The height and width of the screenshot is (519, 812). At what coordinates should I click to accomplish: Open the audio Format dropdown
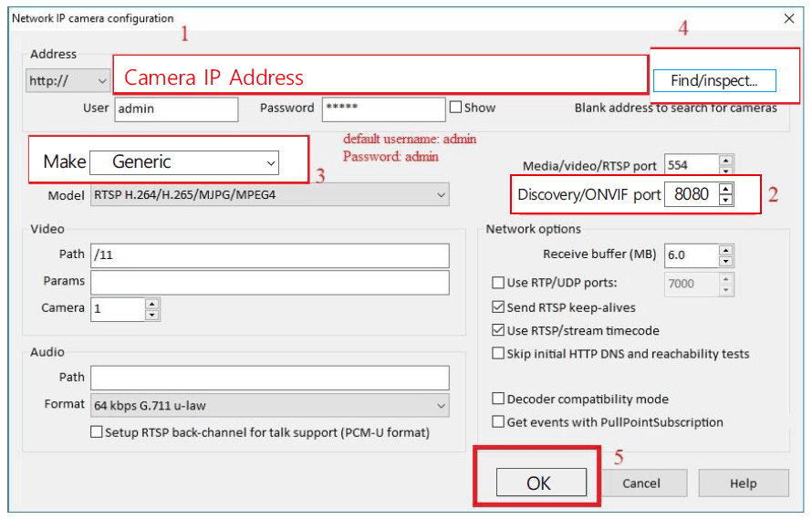[x=442, y=405]
